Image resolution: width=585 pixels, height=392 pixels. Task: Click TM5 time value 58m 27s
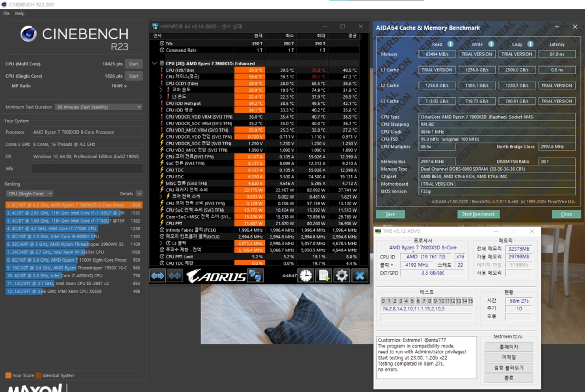pyautogui.click(x=519, y=301)
